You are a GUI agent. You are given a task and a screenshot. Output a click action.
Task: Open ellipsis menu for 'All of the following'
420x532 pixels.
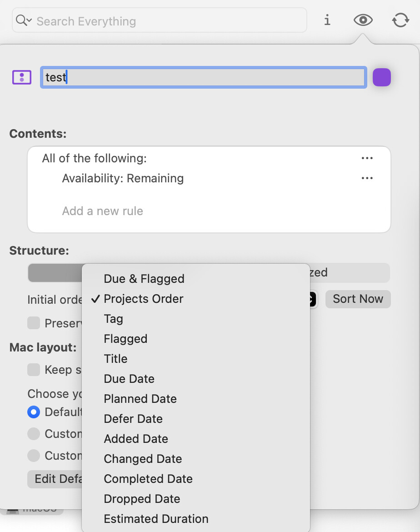coord(367,158)
